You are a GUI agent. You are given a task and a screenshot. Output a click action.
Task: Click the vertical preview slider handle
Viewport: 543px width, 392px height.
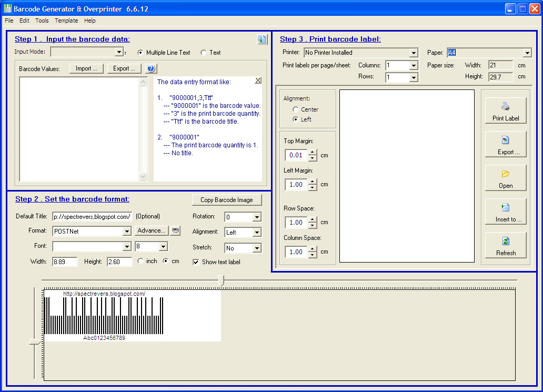pos(35,342)
